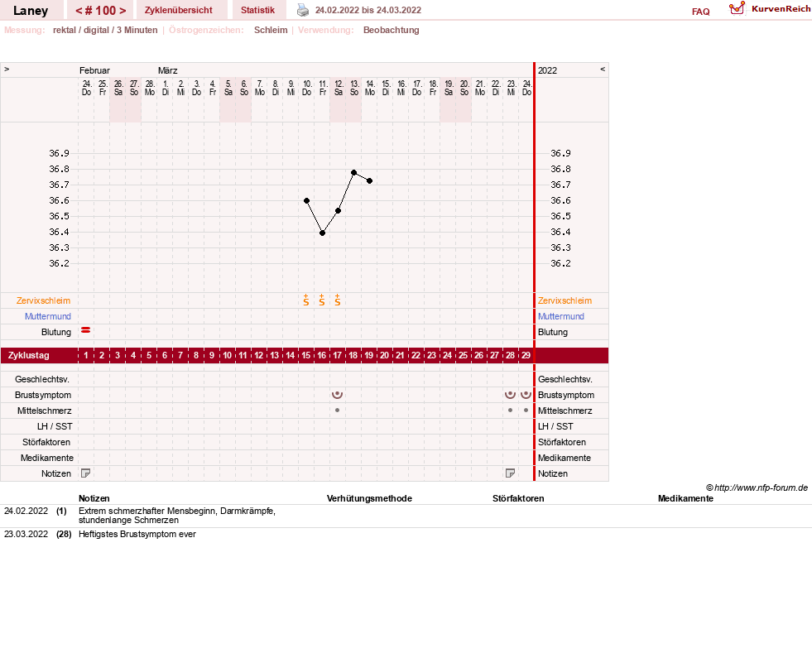Click the cycle number # 100 navigation
This screenshot has height=658, width=812.
pos(100,11)
